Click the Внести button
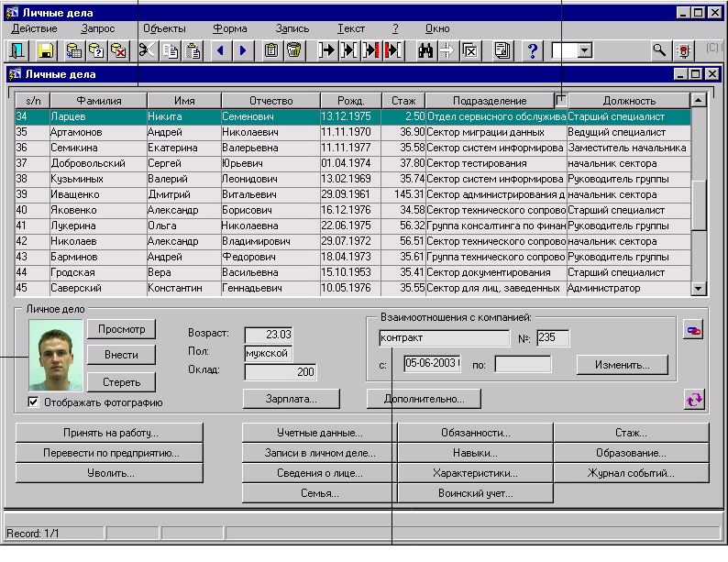The height and width of the screenshot is (562, 728). click(121, 355)
